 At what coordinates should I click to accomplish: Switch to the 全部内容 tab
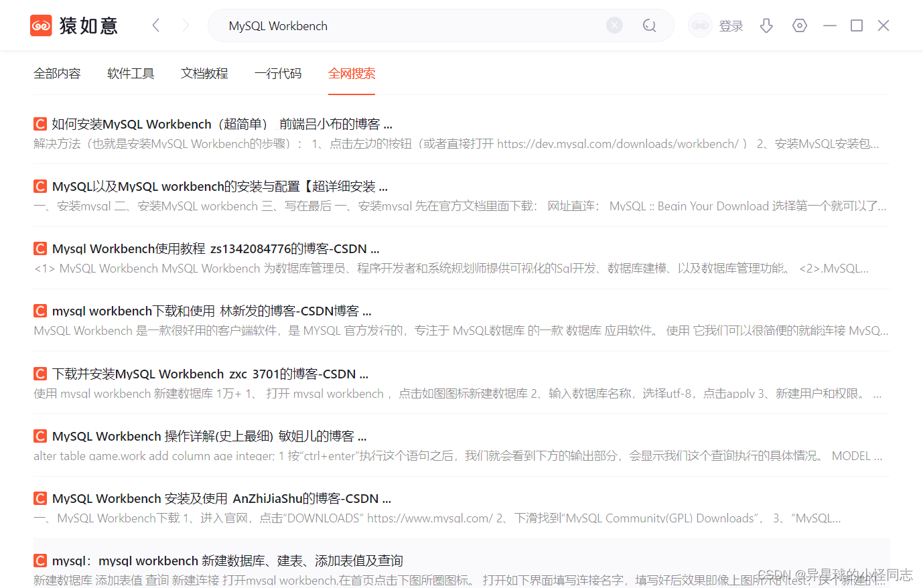(57, 74)
